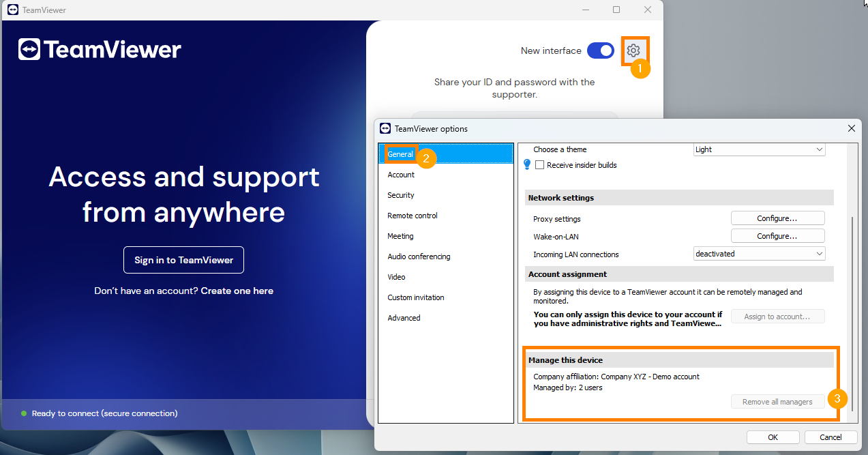Screen dimensions: 868x455
Task: Open the Remote control category
Action: tap(446, 216)
